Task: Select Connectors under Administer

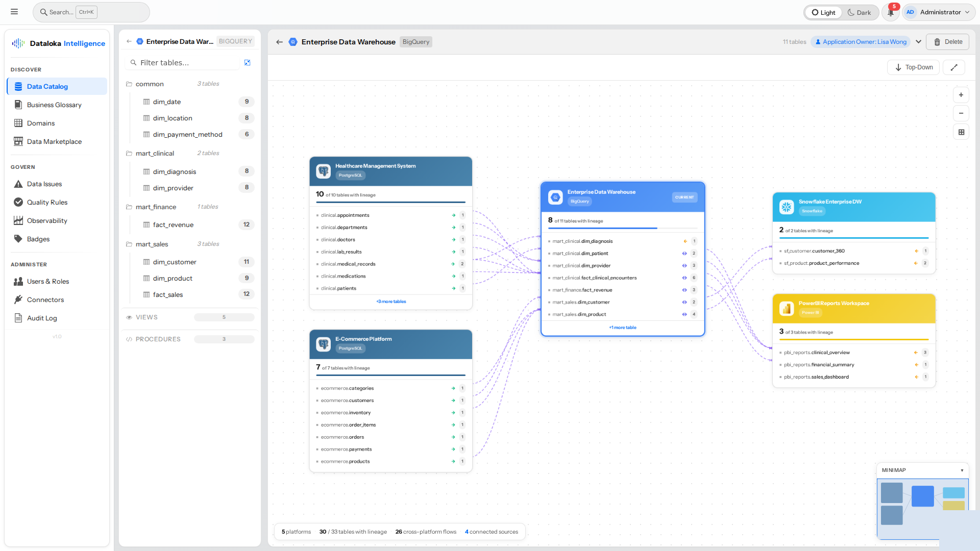Action: click(x=45, y=299)
